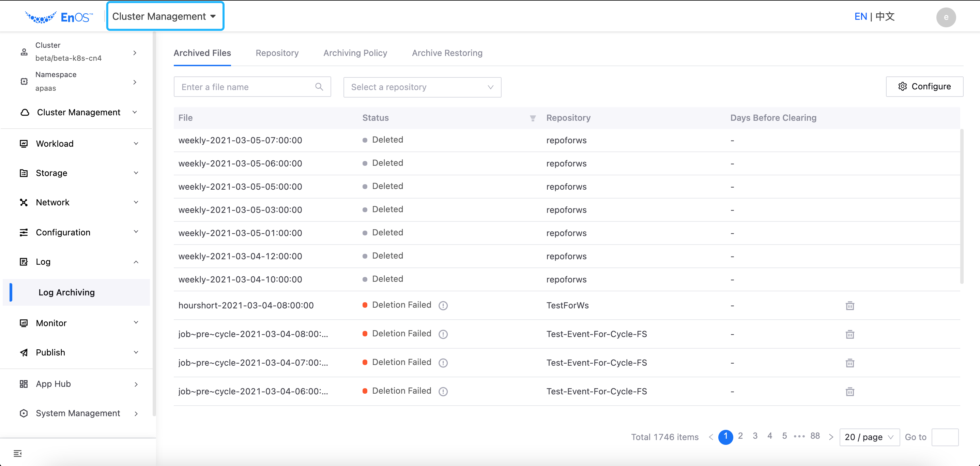Viewport: 980px width, 466px height.
Task: Switch language to 中文
Action: [885, 16]
